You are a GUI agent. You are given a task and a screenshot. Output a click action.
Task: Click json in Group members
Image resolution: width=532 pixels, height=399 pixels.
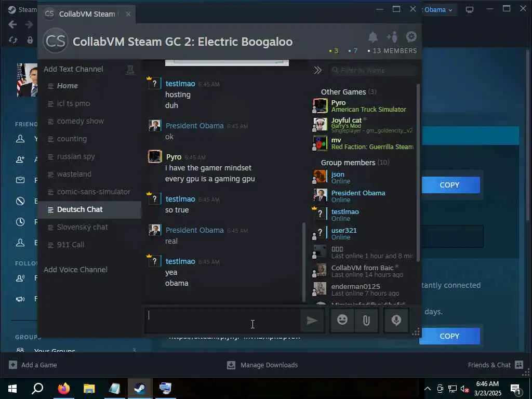(363, 177)
